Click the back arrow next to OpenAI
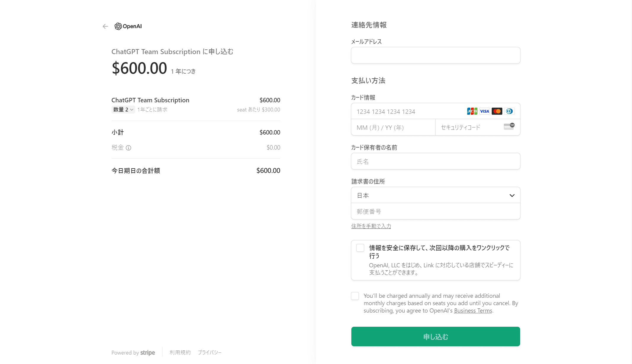The image size is (632, 364). tap(105, 26)
